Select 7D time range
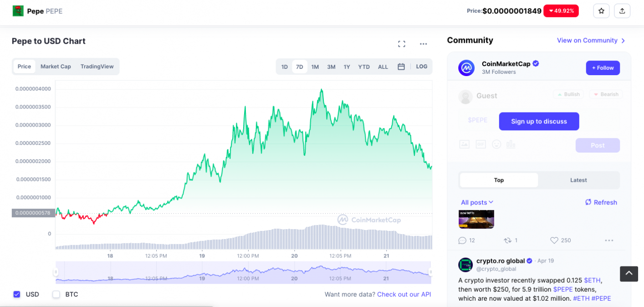The image size is (644, 307). click(x=300, y=67)
